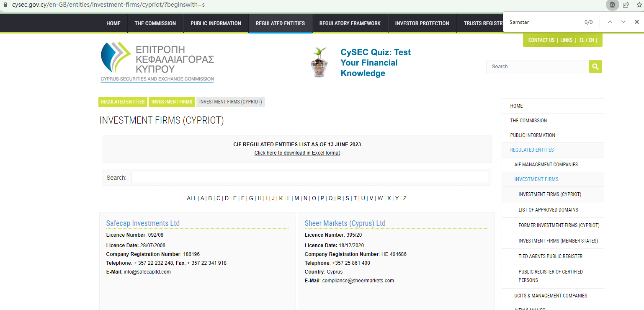Go to previous find result
This screenshot has width=644, height=310.
coord(610,22)
